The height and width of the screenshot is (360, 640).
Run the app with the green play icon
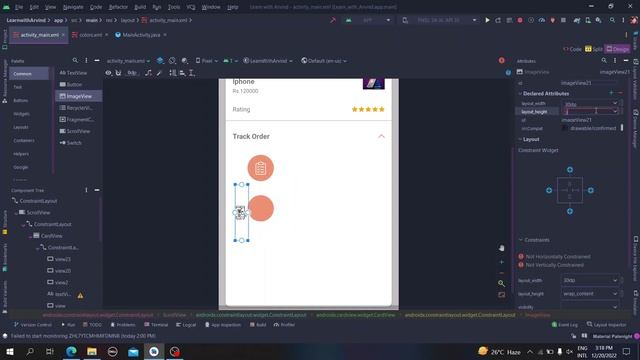click(487, 20)
